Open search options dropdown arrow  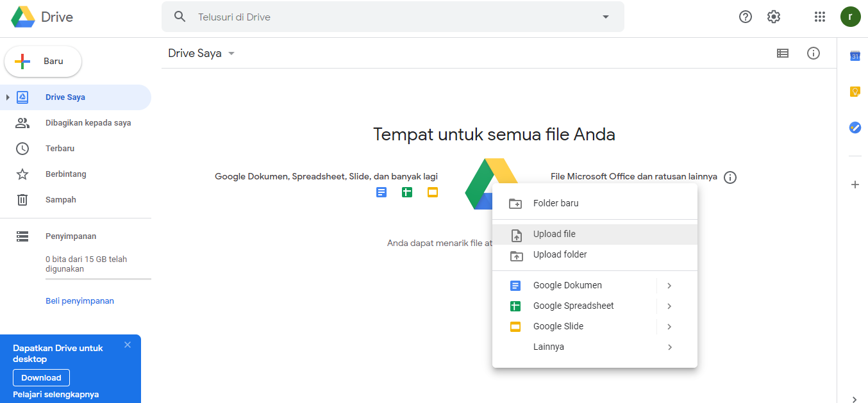coord(606,17)
